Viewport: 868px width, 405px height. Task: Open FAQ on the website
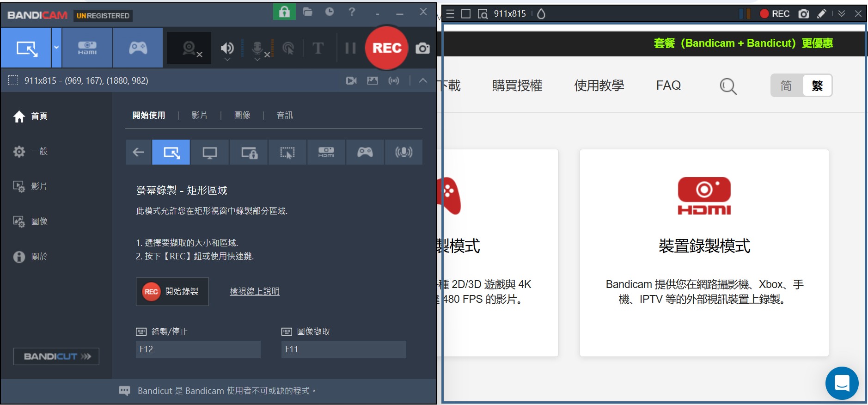point(668,86)
